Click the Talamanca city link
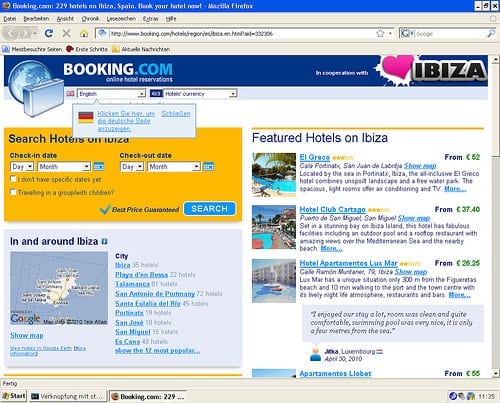 coord(132,284)
